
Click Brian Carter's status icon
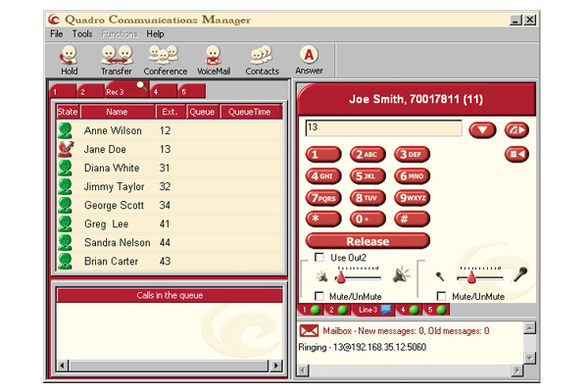click(66, 261)
